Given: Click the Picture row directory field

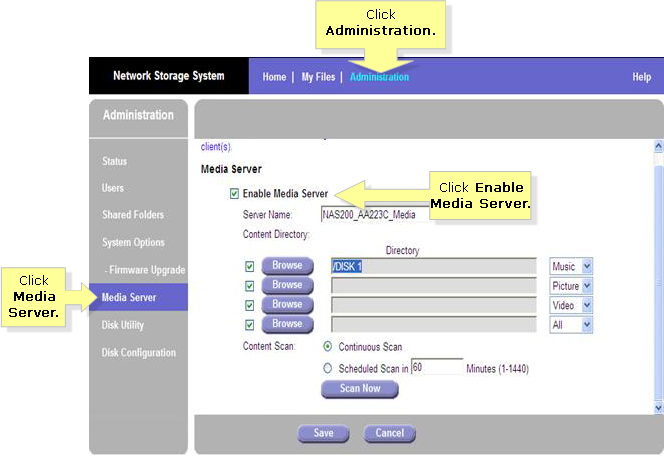Looking at the screenshot, I should point(434,286).
